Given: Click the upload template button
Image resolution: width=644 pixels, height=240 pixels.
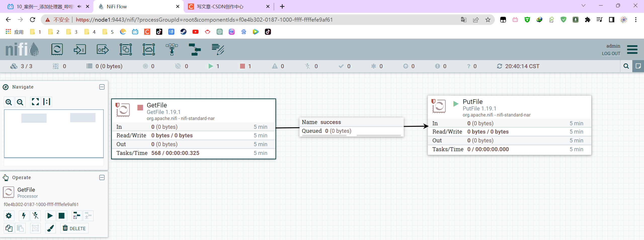Looking at the screenshot, I should (x=88, y=216).
